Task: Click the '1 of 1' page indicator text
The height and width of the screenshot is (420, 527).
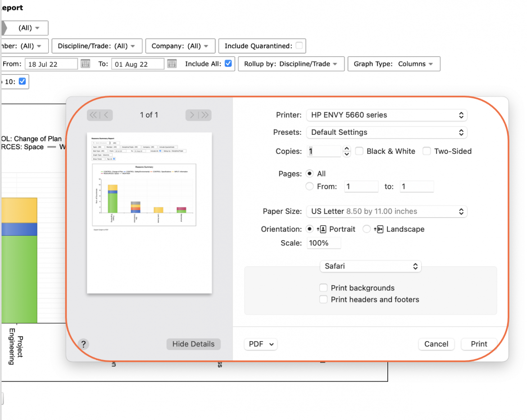Action: click(149, 115)
